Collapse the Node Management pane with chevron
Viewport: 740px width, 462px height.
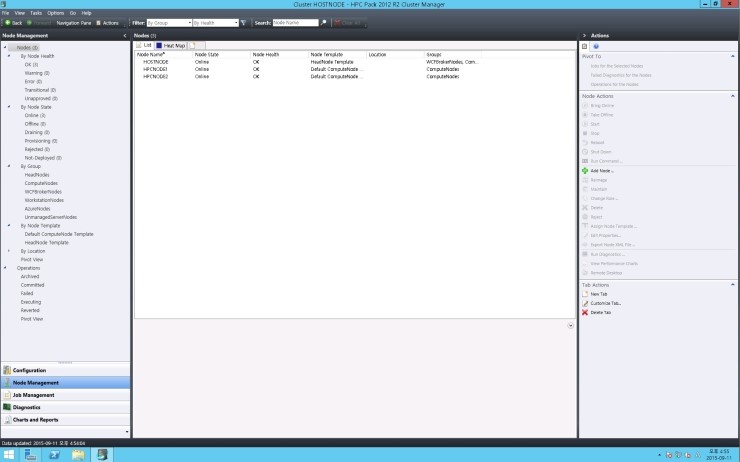[x=125, y=35]
